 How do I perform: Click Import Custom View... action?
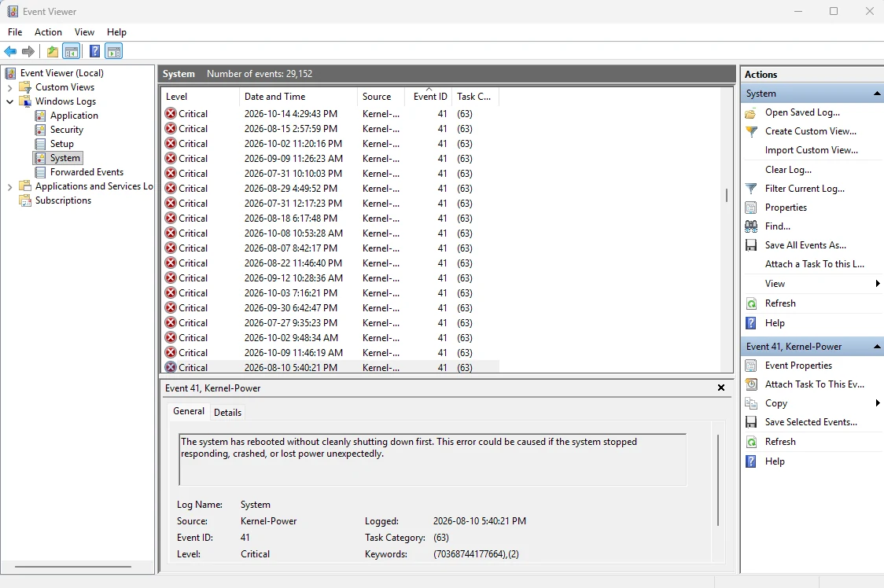pyautogui.click(x=812, y=150)
